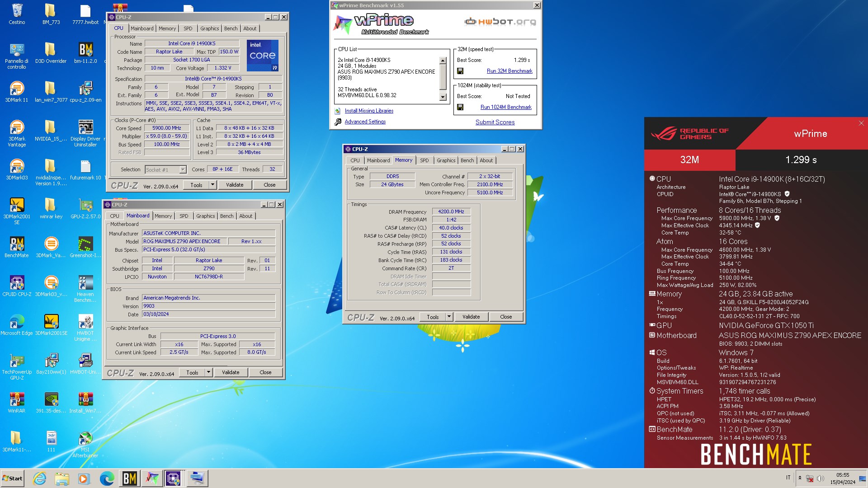
Task: Open the WinRAR desktop shortcut
Action: coord(17,403)
